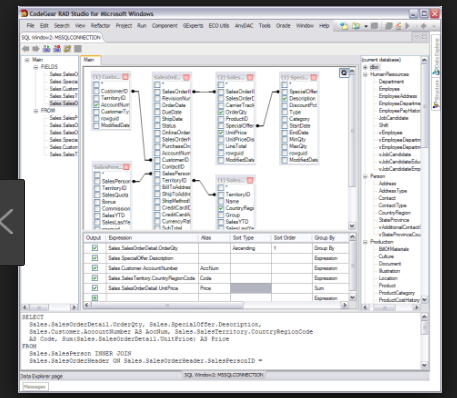Uncheck OrderQty in SalesOrderDetail table
This screenshot has height=398, width=457.
221,112
